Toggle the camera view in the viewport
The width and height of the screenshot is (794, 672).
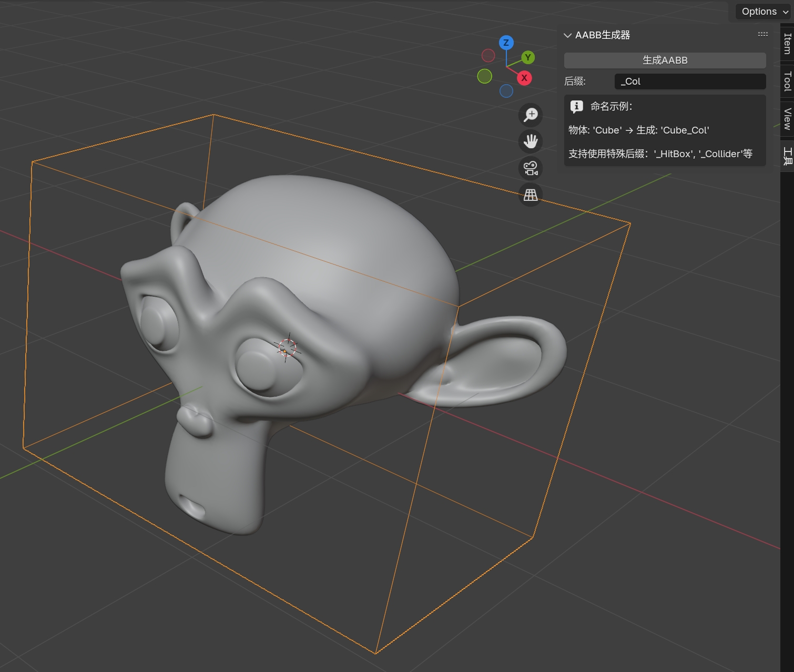tap(531, 168)
